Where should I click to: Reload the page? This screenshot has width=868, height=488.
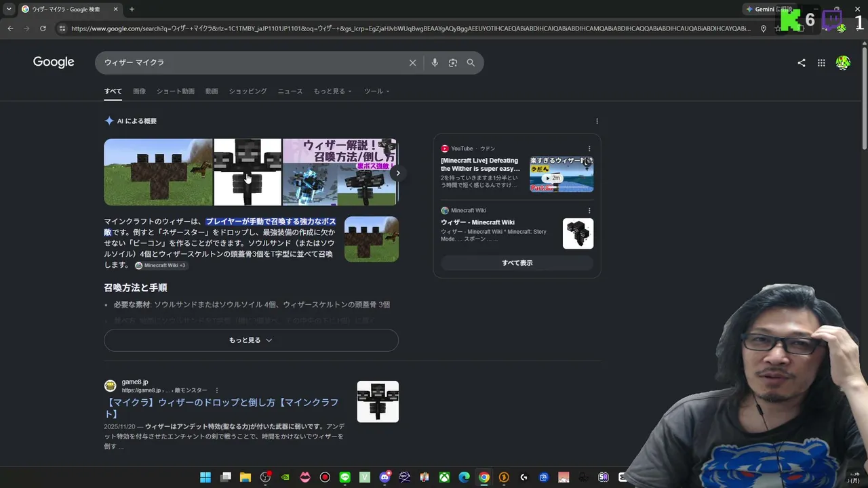43,28
